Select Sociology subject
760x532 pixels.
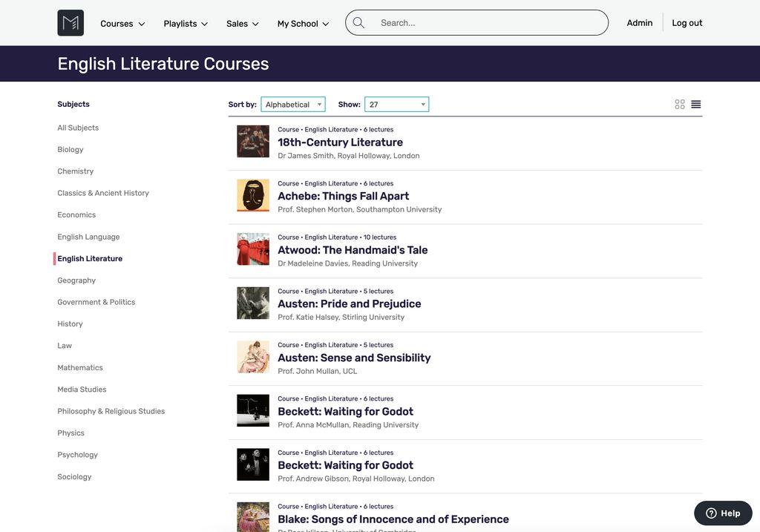74,476
